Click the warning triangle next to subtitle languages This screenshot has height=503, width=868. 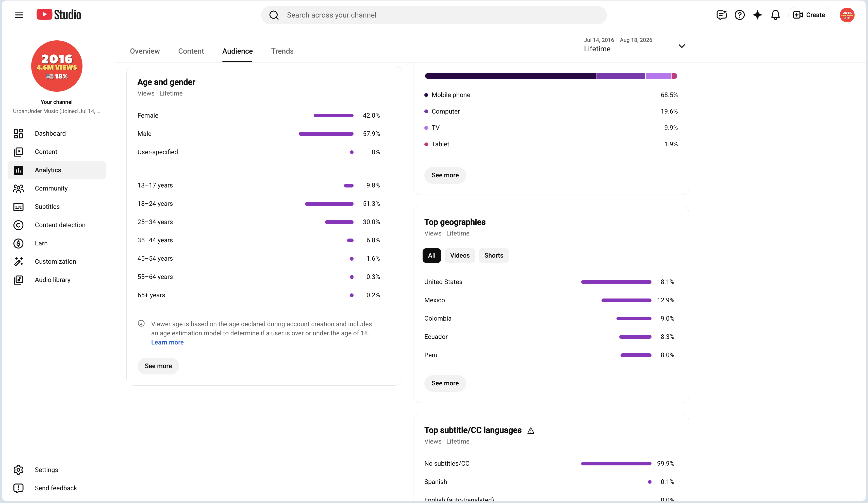pos(531,431)
